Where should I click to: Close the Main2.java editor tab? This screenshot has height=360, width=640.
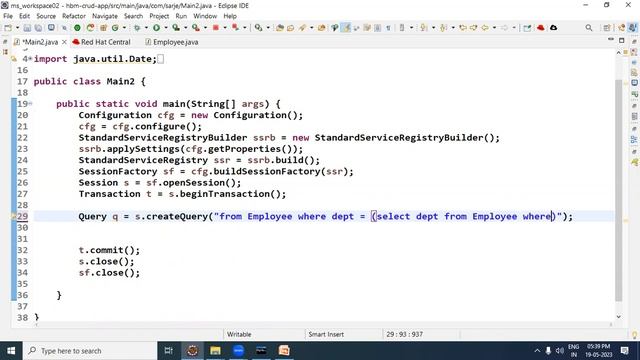[x=64, y=42]
